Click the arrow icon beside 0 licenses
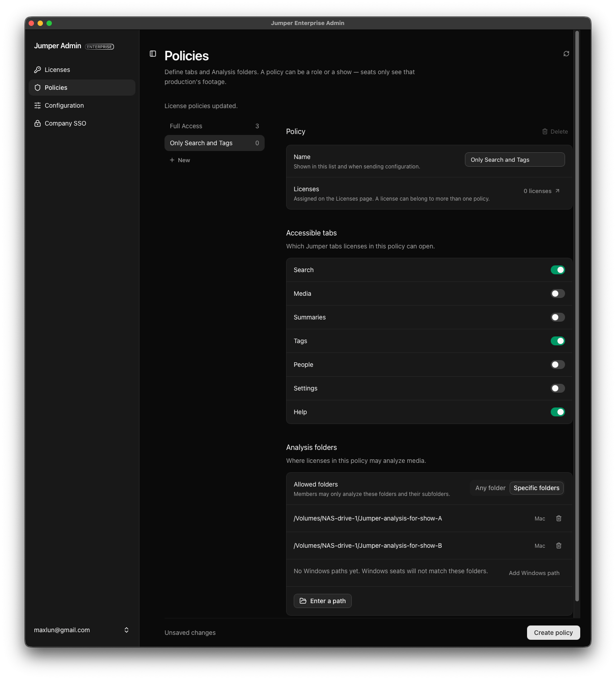 click(x=557, y=191)
